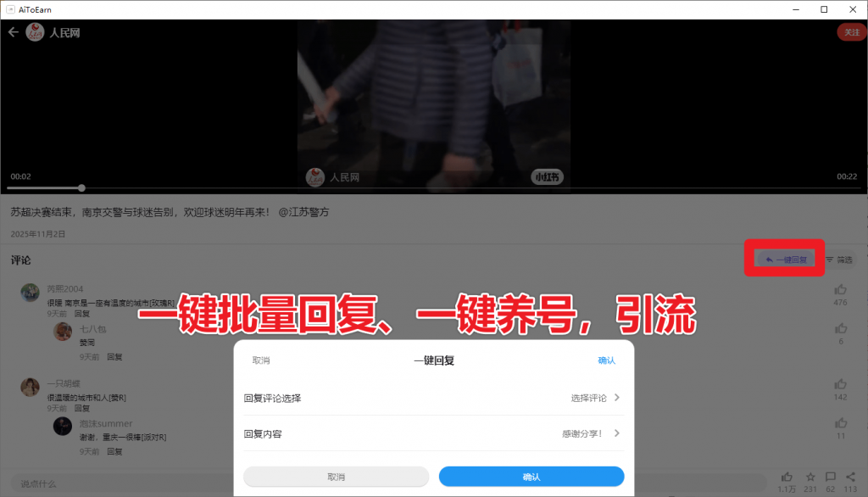
Task: Click the video progress bar handle
Action: pos(81,187)
